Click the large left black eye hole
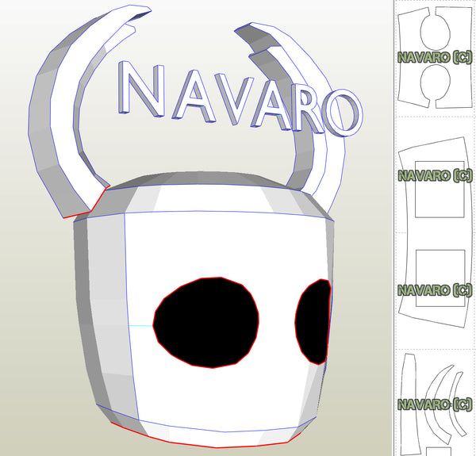Screen dimensions: 476x456 point(205,322)
